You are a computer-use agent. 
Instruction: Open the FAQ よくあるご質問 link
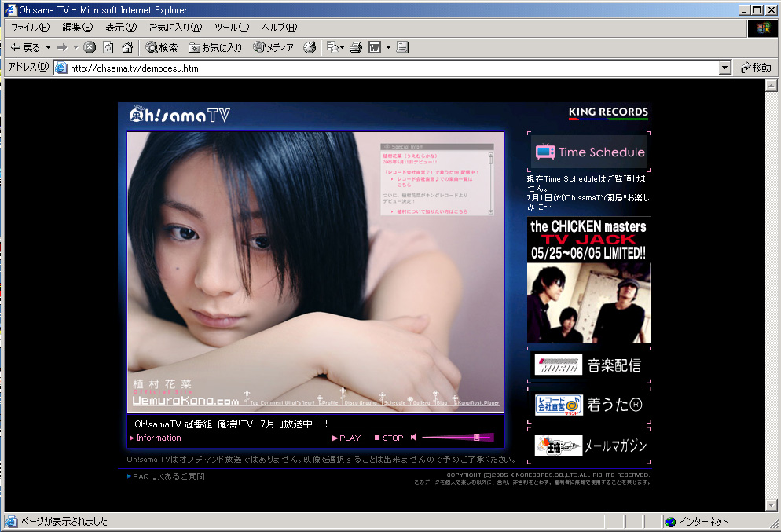point(168,476)
